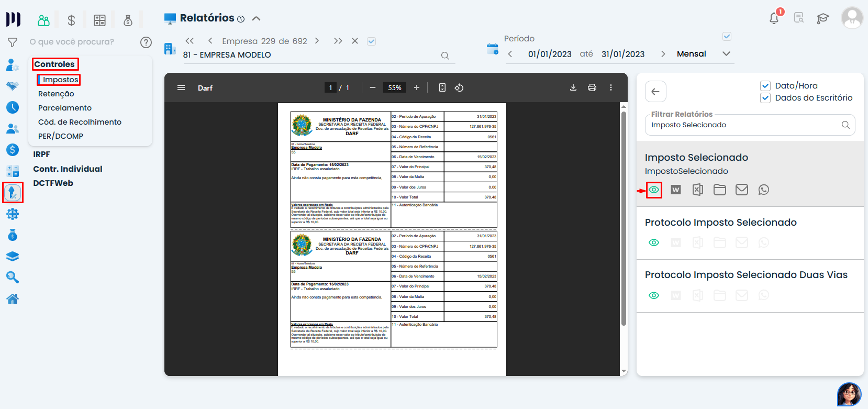Toggle the checkbox next to company navigation
Image resolution: width=868 pixels, height=409 pixels.
(x=372, y=41)
